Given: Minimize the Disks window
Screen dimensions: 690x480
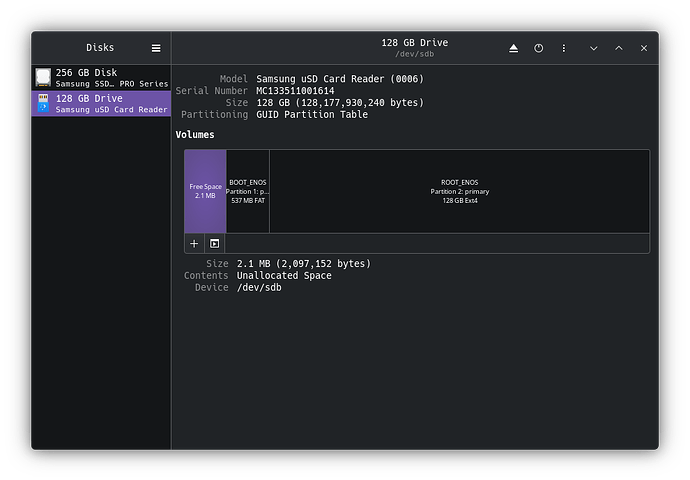Looking at the screenshot, I should click(593, 48).
